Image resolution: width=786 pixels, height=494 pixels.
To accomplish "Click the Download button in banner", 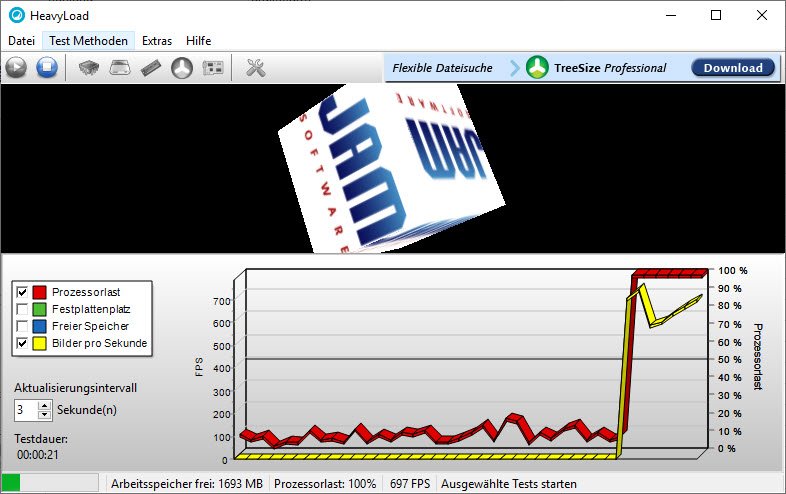I will pyautogui.click(x=733, y=68).
